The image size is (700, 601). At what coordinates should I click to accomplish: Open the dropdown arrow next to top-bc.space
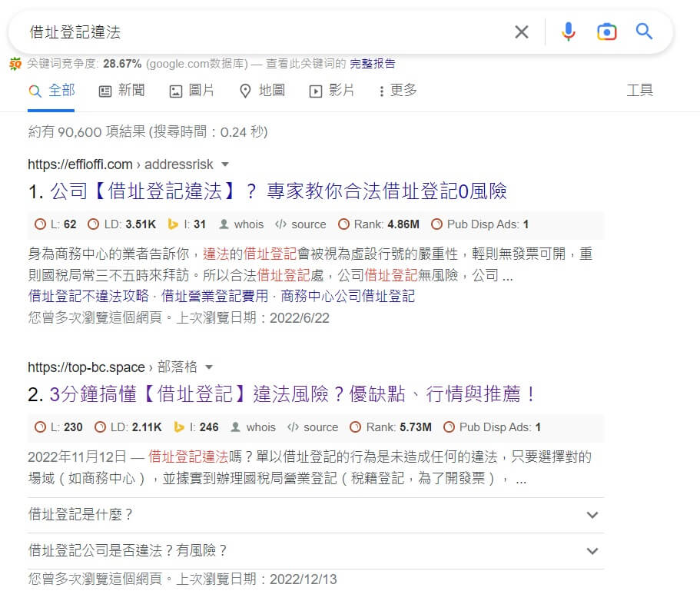click(210, 367)
